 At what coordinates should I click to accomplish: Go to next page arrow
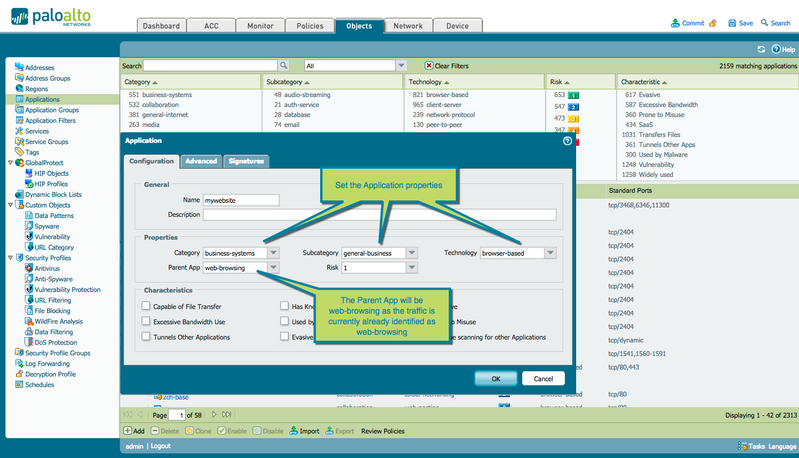pos(214,415)
